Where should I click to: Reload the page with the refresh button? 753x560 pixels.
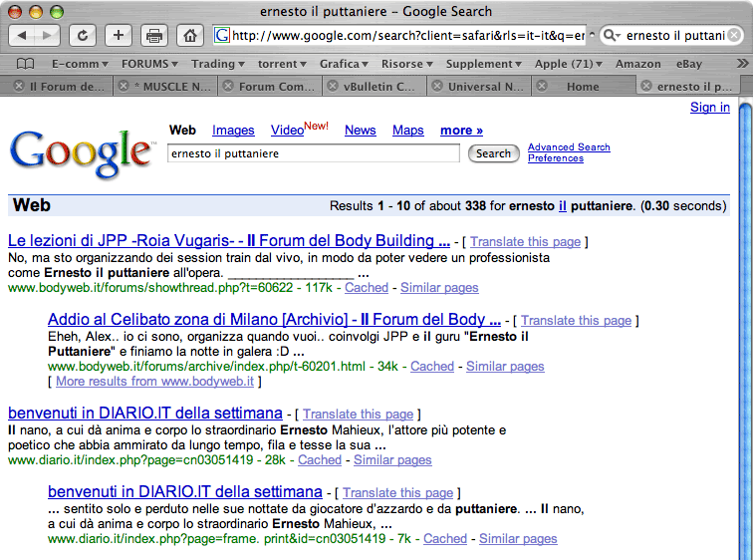point(83,36)
